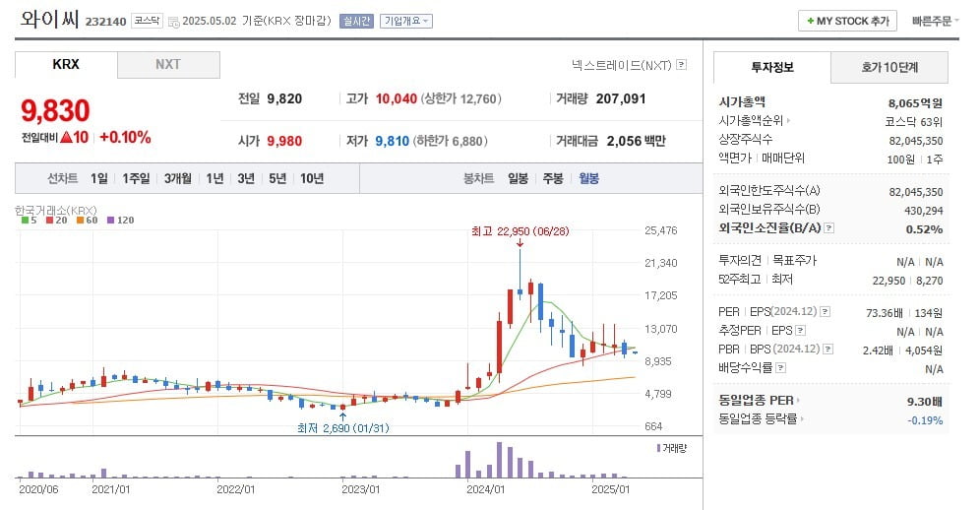Click the 동일업종 등락률 link
Screen dimensions: 980x510
pyautogui.click(x=761, y=418)
